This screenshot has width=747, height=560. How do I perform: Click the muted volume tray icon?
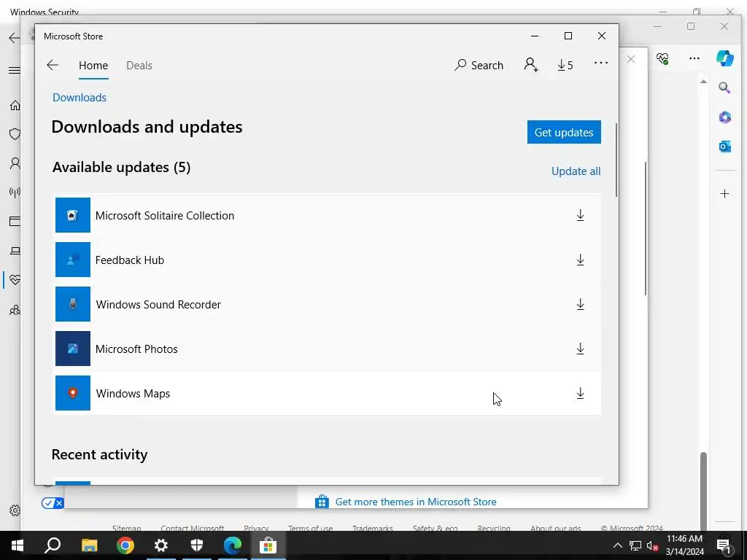coord(653,545)
